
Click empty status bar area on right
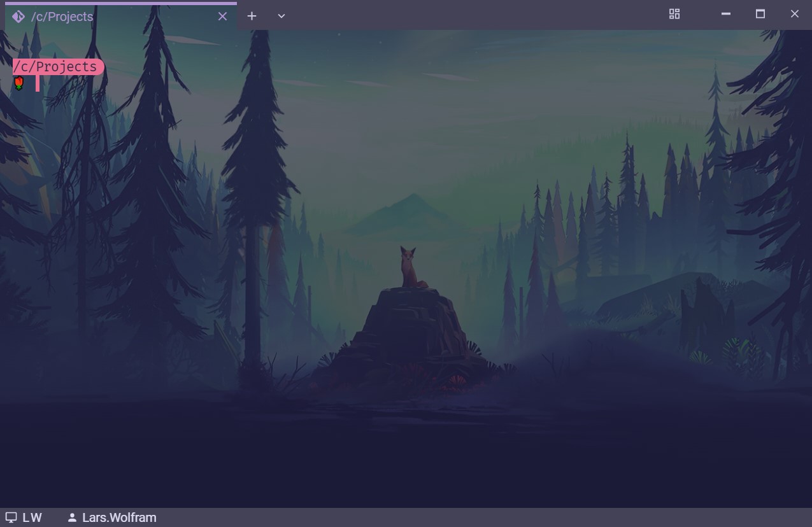(x=573, y=518)
